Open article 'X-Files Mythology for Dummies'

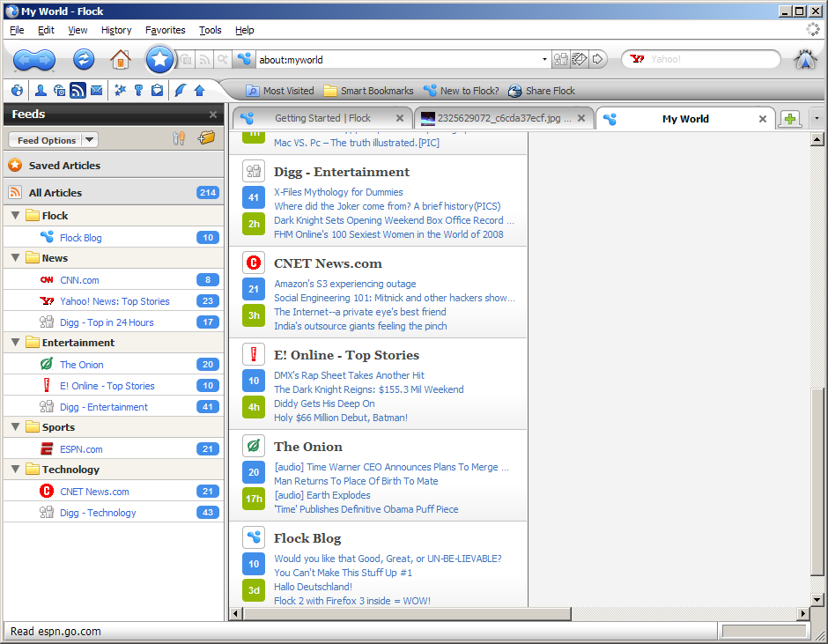[x=338, y=192]
